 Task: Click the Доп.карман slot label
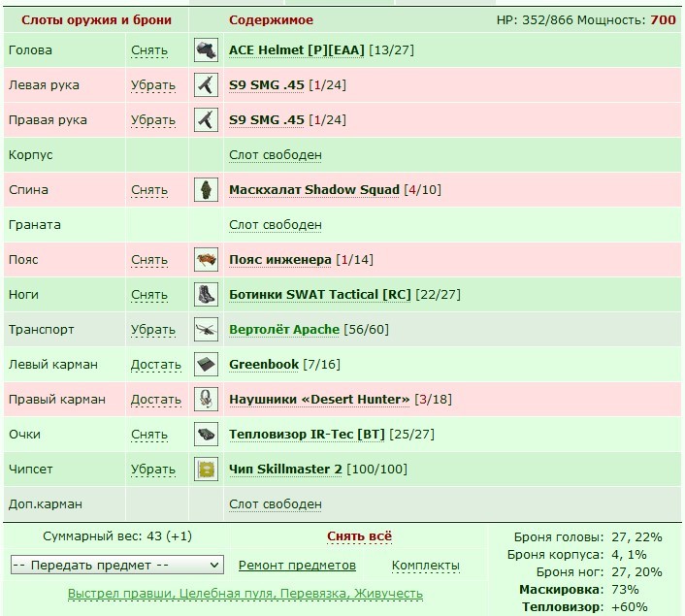pyautogui.click(x=45, y=504)
